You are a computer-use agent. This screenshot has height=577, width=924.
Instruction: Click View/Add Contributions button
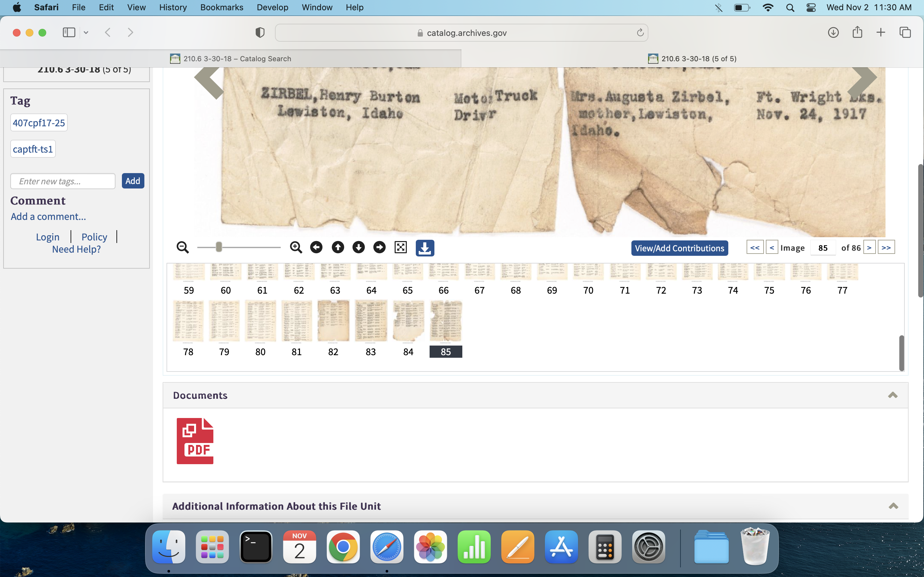(679, 248)
